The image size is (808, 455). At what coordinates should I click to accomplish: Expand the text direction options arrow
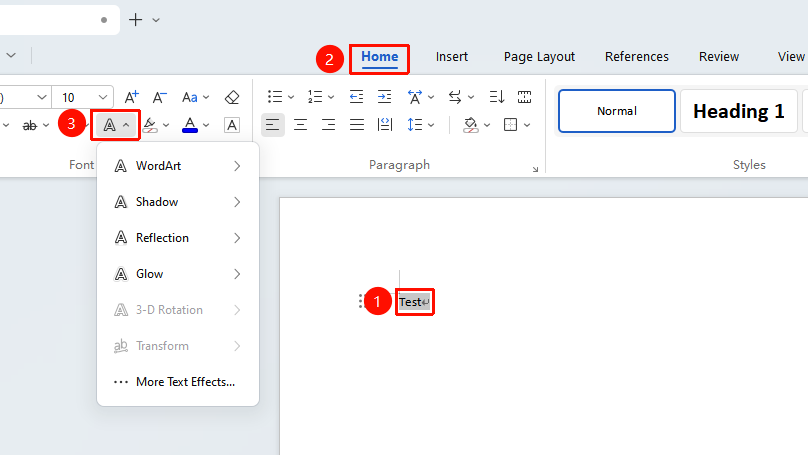(x=470, y=97)
